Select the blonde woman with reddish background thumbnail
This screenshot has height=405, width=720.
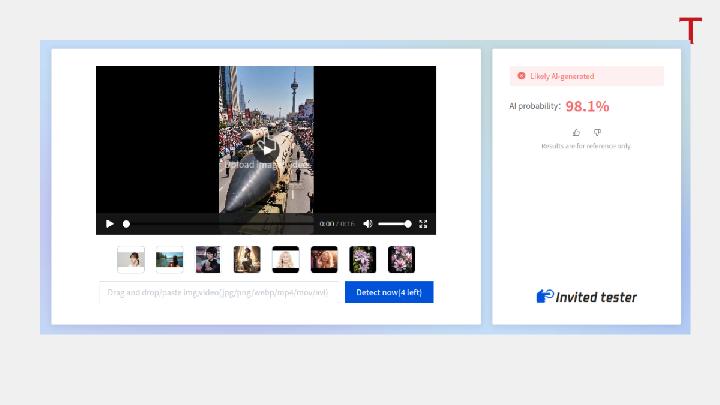tap(324, 259)
